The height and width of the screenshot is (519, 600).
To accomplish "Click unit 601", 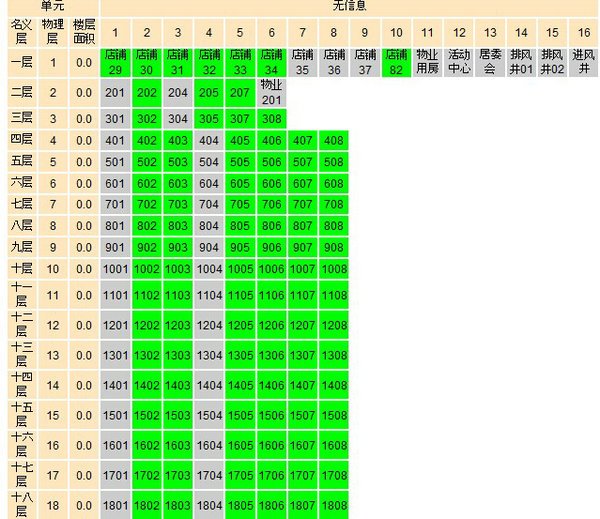I will pos(116,183).
